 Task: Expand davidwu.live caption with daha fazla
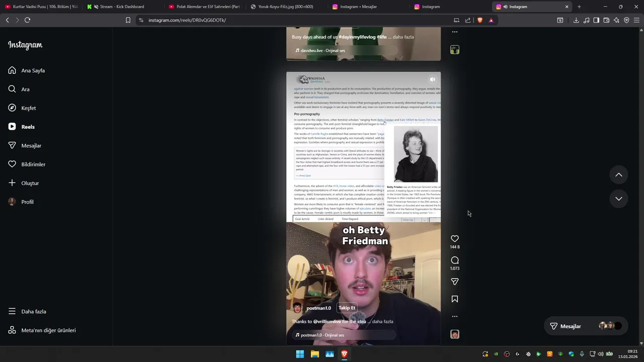(x=403, y=37)
